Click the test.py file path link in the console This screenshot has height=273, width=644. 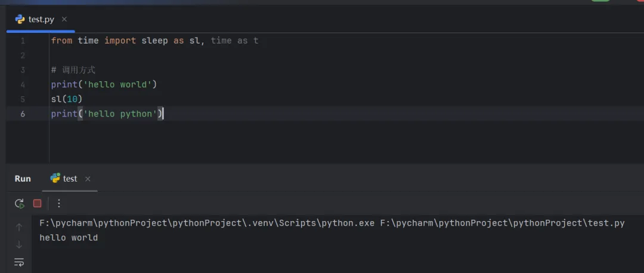[502, 223]
